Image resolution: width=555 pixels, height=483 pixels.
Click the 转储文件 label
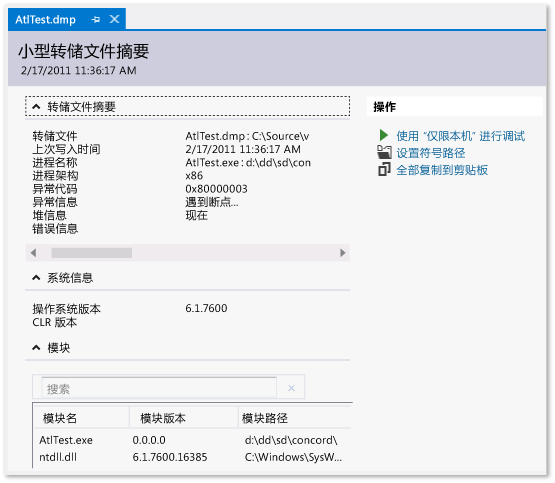(x=55, y=136)
